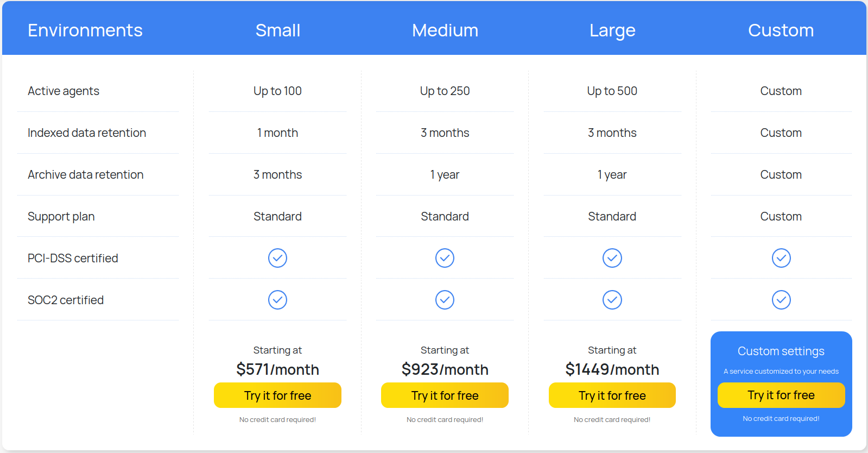Click the Active agents row label
The width and height of the screenshot is (868, 453).
[64, 91]
